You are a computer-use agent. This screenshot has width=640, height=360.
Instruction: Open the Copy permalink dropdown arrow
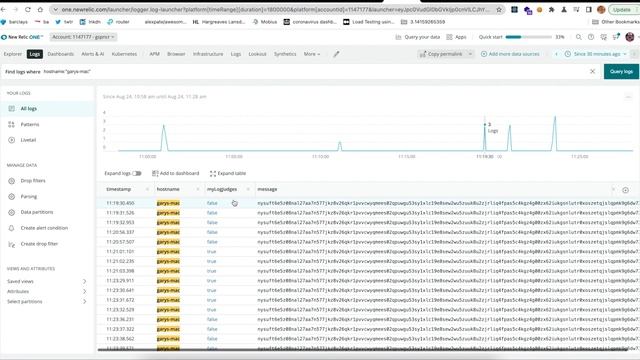click(470, 54)
